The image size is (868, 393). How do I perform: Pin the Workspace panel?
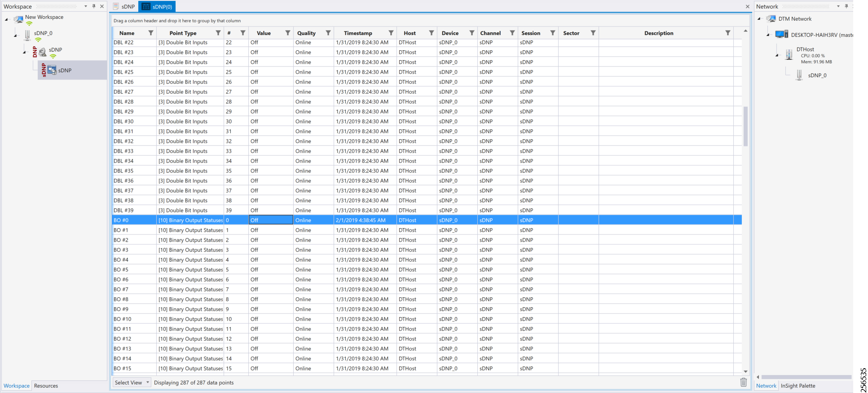[94, 6]
